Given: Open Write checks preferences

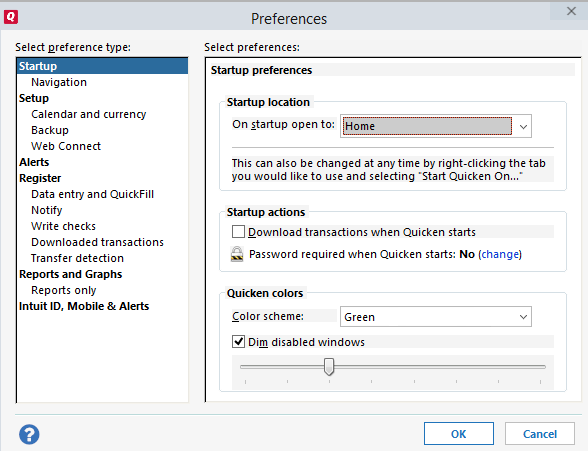Looking at the screenshot, I should point(63,226).
